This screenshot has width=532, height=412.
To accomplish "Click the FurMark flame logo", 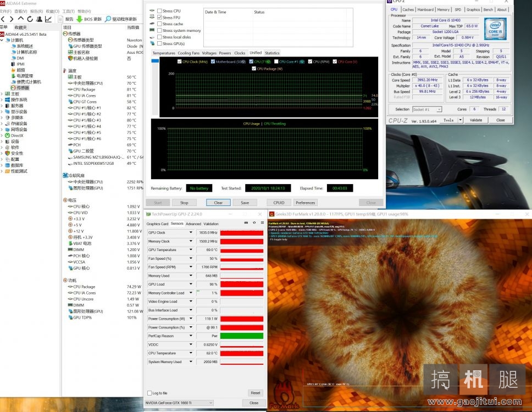I will point(284,394).
